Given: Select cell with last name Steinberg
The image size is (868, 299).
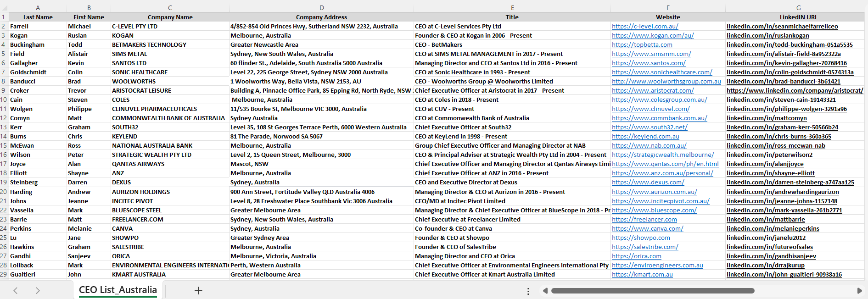Looking at the screenshot, I should (x=38, y=182).
